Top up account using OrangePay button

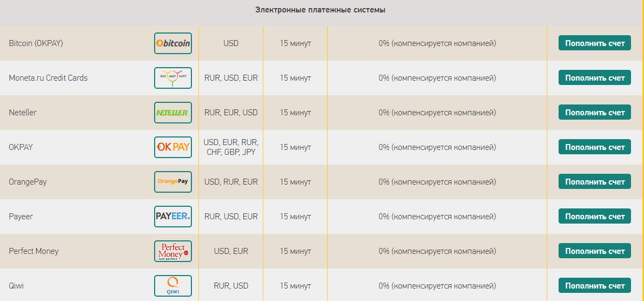click(594, 182)
